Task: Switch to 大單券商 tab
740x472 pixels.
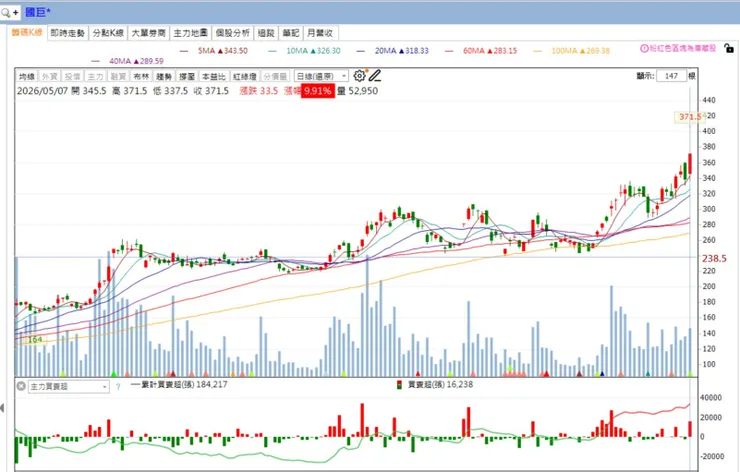Action: 148,33
